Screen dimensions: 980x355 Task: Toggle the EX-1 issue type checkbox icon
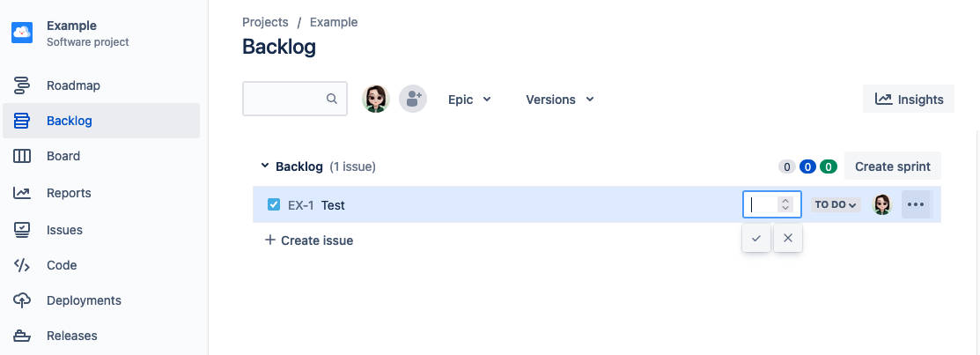click(274, 205)
